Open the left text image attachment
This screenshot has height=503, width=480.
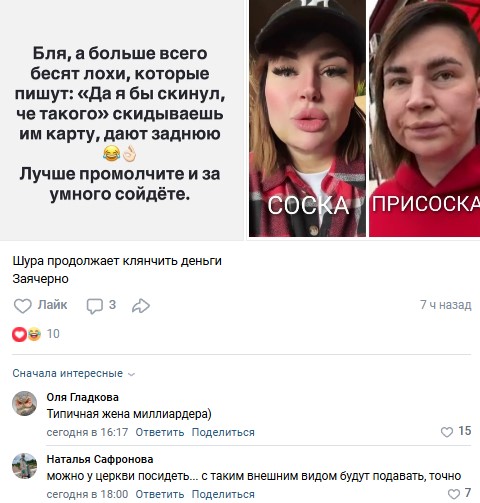[x=122, y=120]
